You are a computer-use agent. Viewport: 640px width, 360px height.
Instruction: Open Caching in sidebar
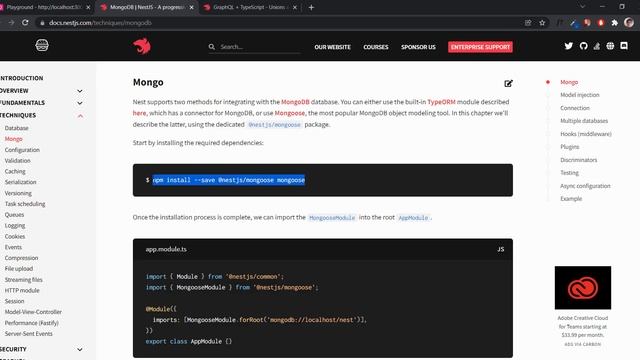[15, 171]
